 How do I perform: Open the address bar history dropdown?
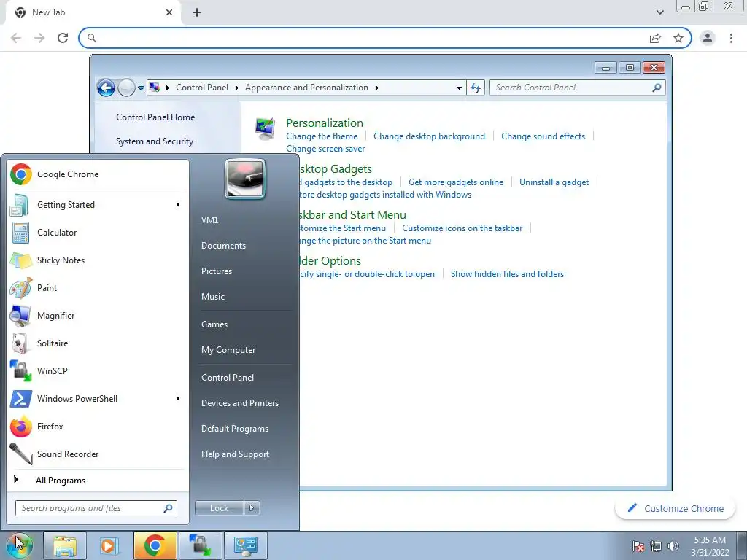(459, 88)
